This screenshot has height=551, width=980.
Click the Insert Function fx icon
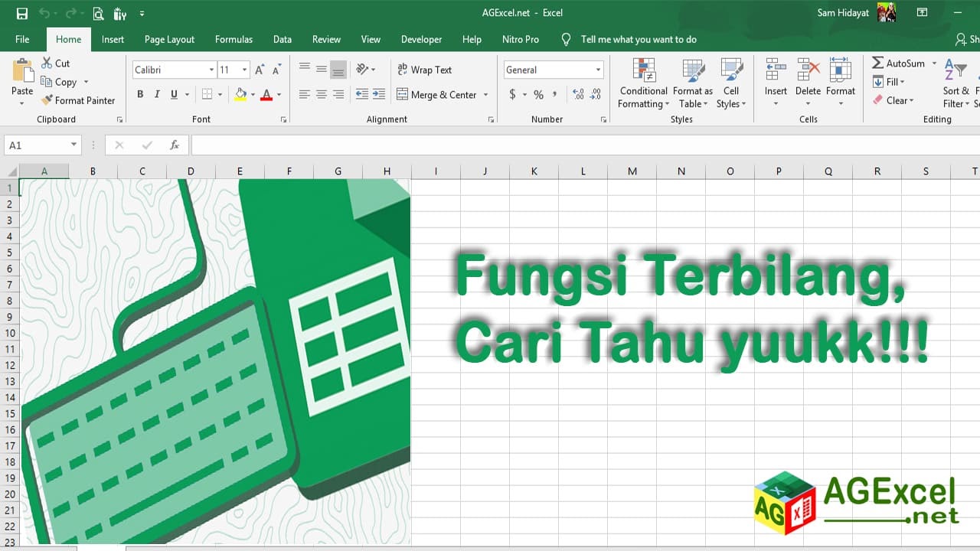(175, 145)
